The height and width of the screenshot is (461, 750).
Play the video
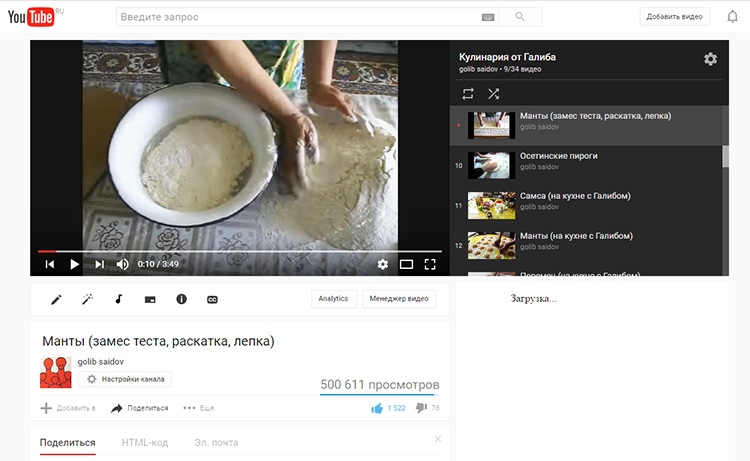tap(74, 264)
